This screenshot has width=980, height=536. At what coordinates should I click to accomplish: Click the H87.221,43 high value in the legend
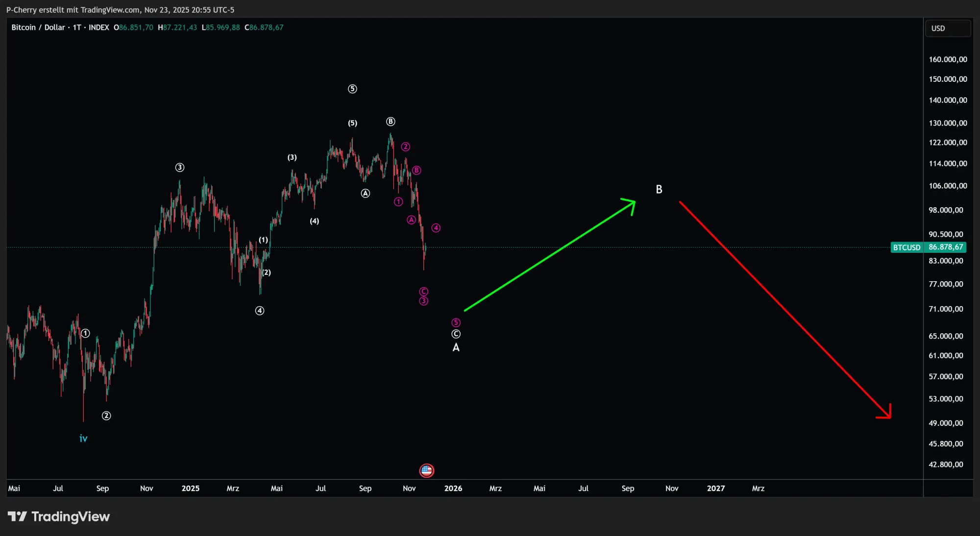pyautogui.click(x=178, y=27)
